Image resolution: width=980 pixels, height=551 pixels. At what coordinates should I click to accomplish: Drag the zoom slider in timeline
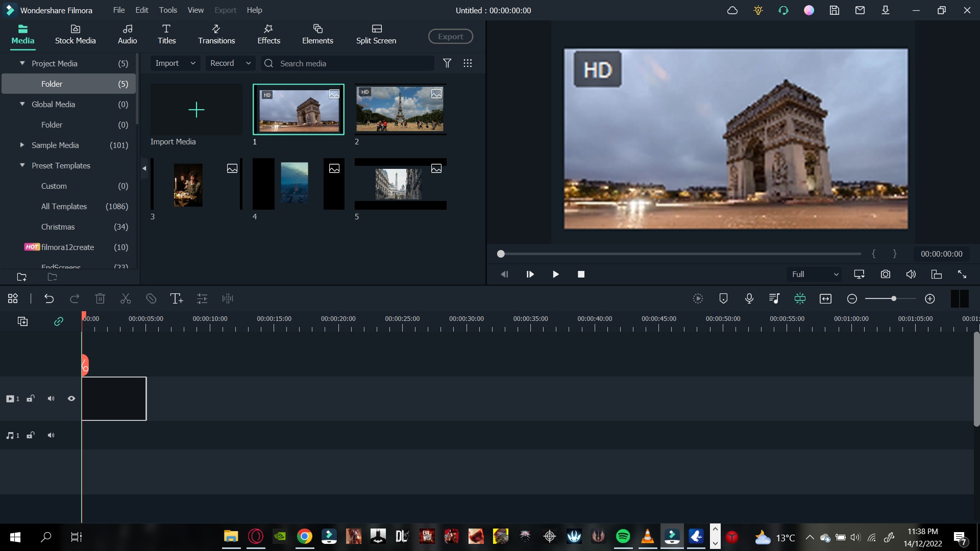pos(893,298)
